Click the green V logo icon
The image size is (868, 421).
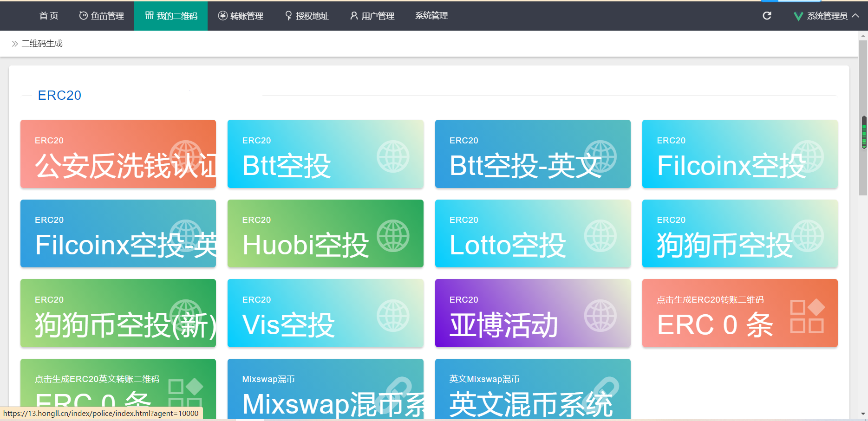coord(798,16)
